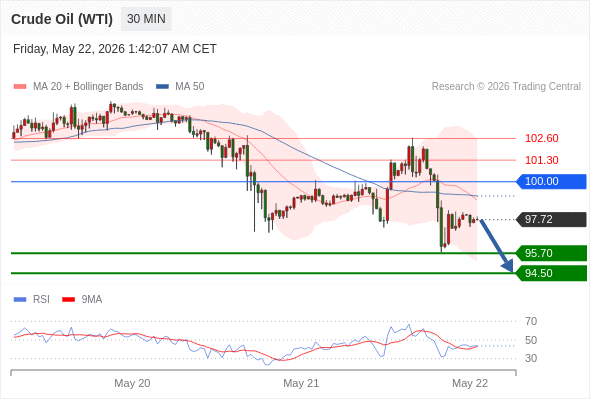Click the 101.30 resistance price label
The height and width of the screenshot is (400, 590).
(542, 160)
